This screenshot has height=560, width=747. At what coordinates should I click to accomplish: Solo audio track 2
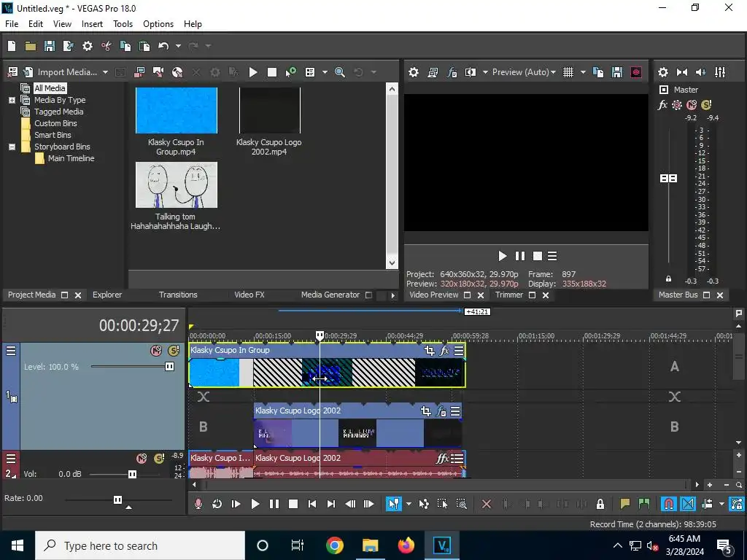[x=158, y=458]
